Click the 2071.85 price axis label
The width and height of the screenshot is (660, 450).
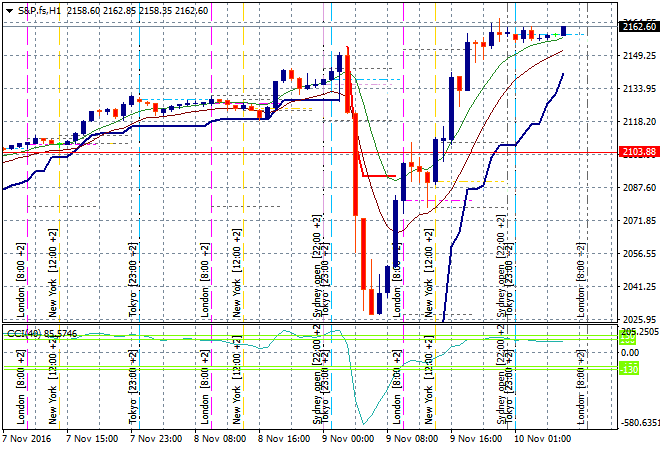(x=639, y=220)
